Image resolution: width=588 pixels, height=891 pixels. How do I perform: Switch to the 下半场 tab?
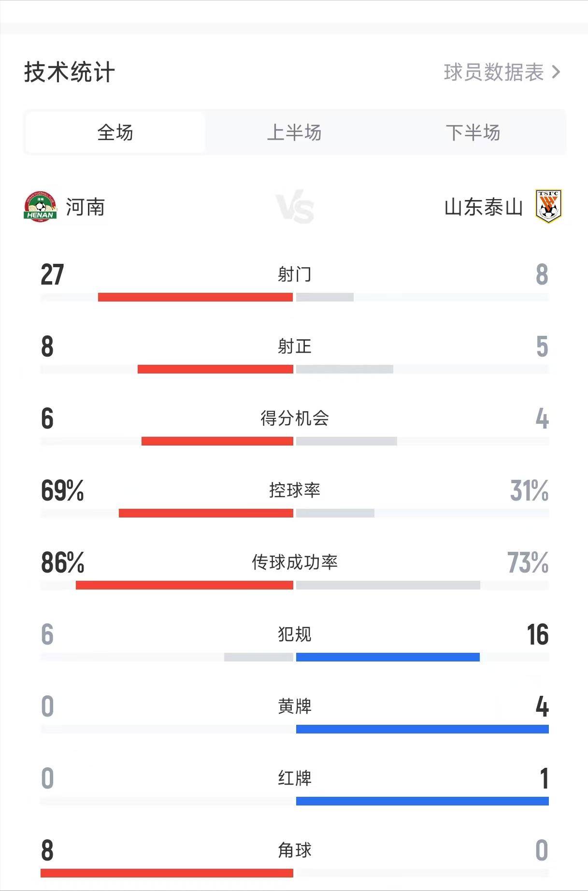coord(473,132)
